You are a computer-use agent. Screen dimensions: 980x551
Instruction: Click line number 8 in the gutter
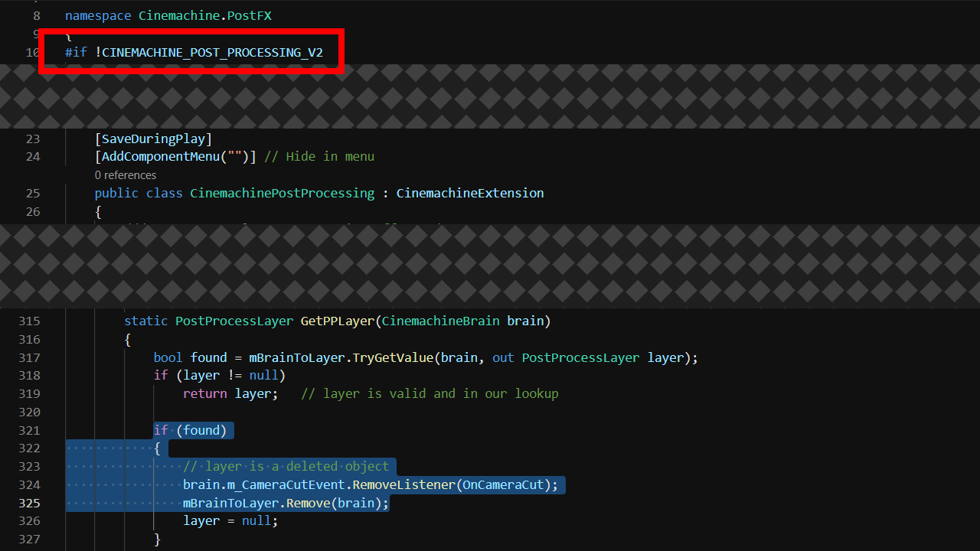coord(37,15)
